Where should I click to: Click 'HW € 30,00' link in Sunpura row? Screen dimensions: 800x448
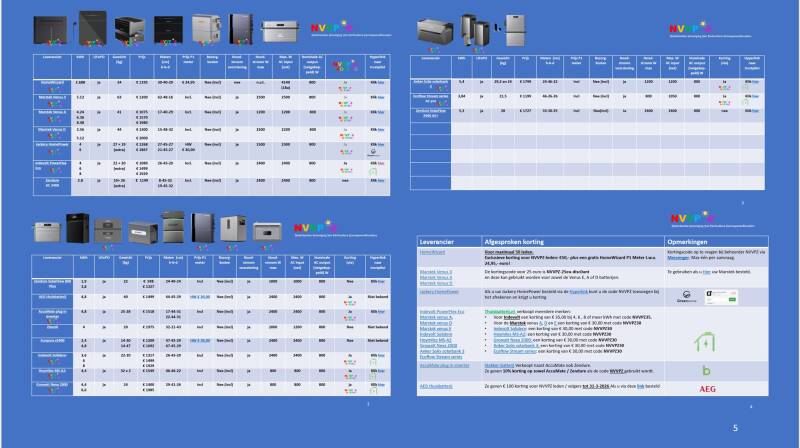[x=200, y=340]
